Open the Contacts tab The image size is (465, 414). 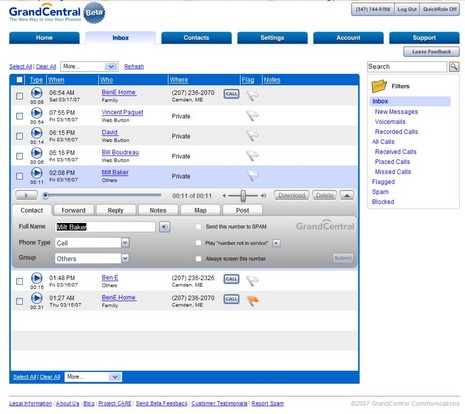(x=196, y=38)
